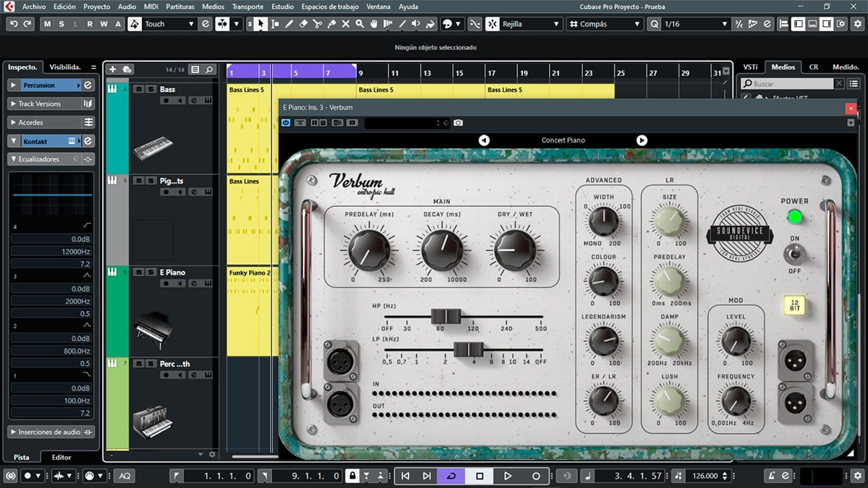The image size is (868, 488).
Task: Solo the E Piano track
Action: tap(150, 273)
